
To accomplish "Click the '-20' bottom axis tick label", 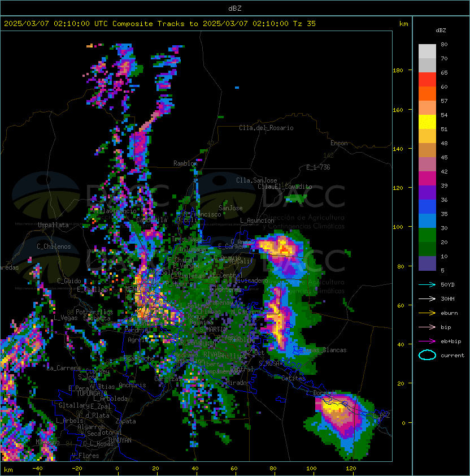I will coord(77,469).
